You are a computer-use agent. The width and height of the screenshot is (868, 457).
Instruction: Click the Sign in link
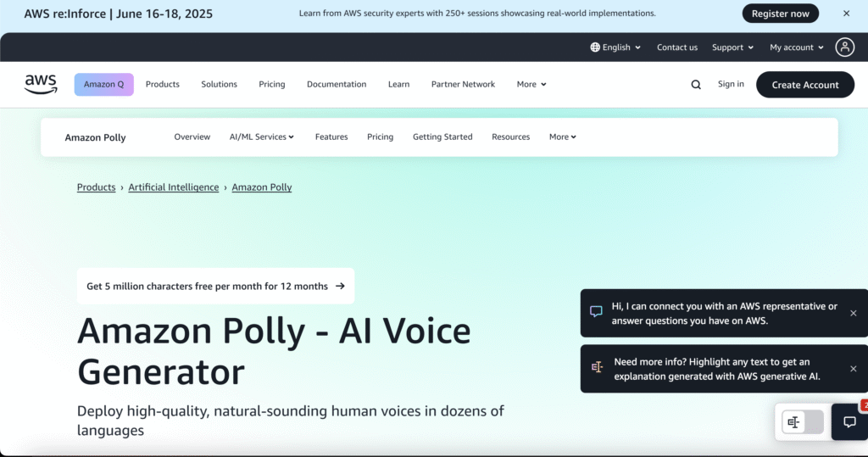pyautogui.click(x=731, y=84)
